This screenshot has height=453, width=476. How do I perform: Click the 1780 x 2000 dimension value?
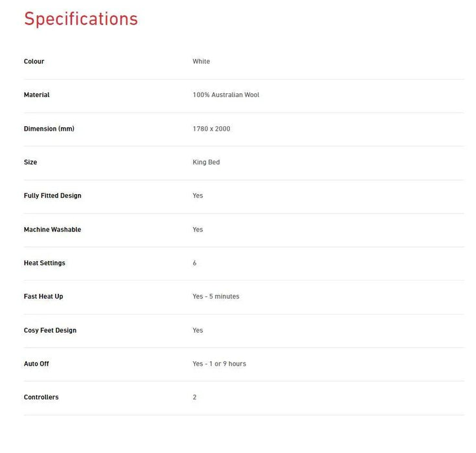click(x=211, y=129)
